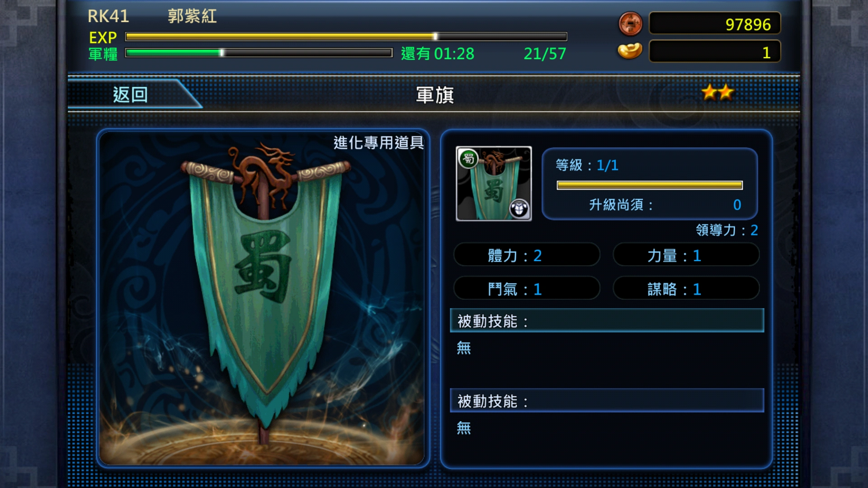Select the 鬥氣 stat field

(527, 288)
